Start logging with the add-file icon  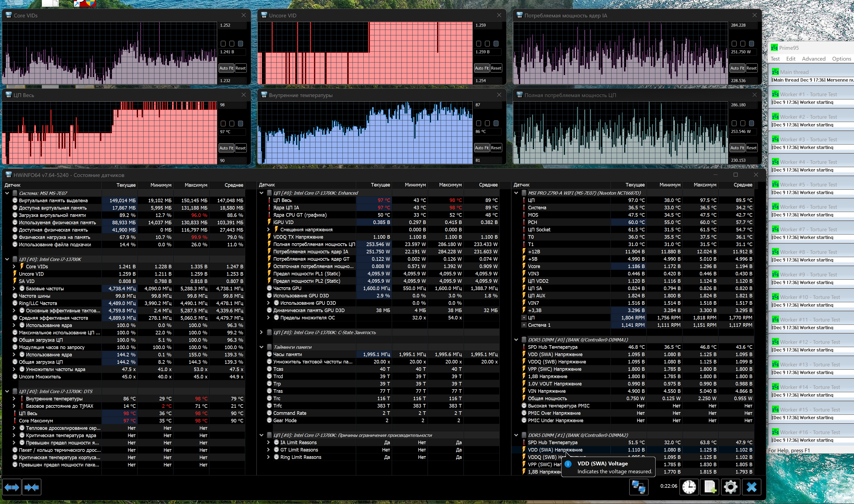click(710, 487)
